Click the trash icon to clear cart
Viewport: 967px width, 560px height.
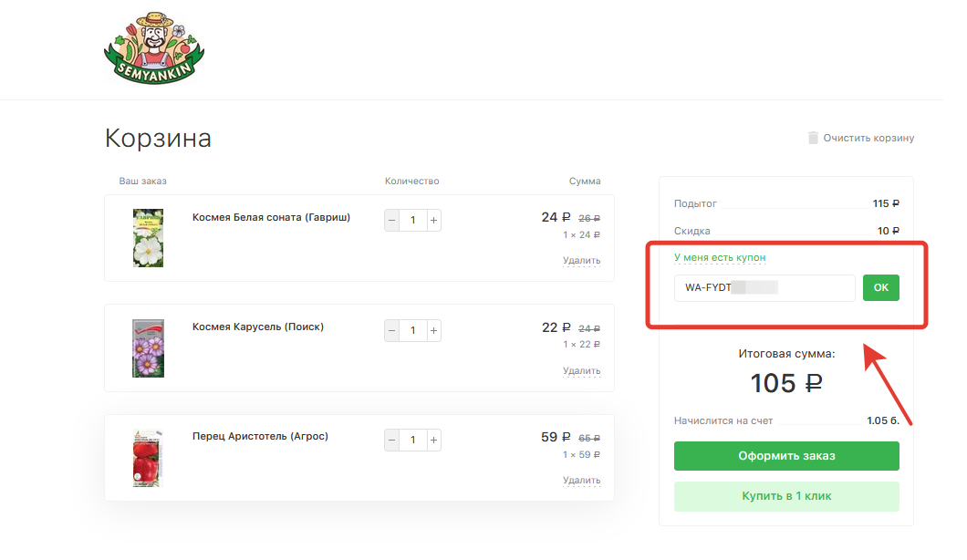pos(813,138)
